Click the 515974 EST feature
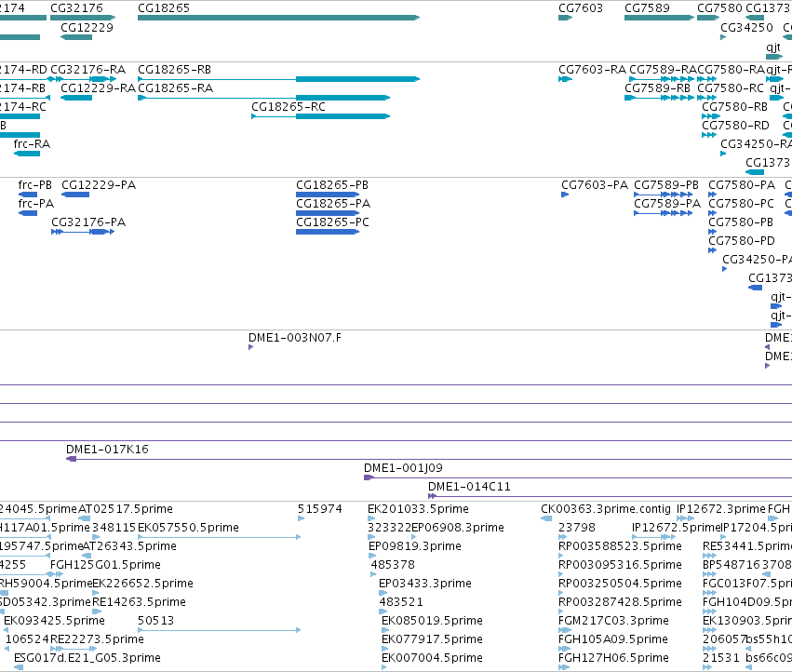 pyautogui.click(x=301, y=518)
